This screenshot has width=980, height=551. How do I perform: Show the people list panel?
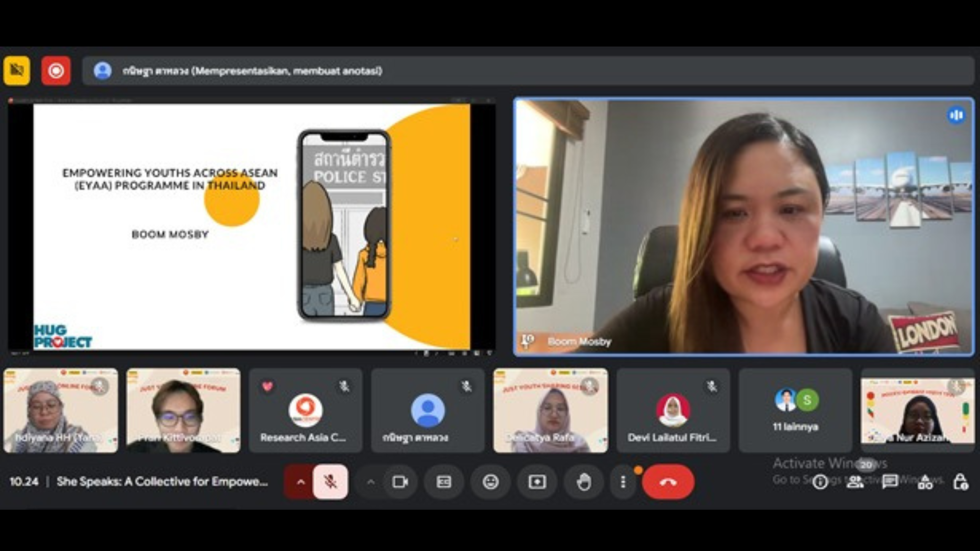click(x=855, y=482)
